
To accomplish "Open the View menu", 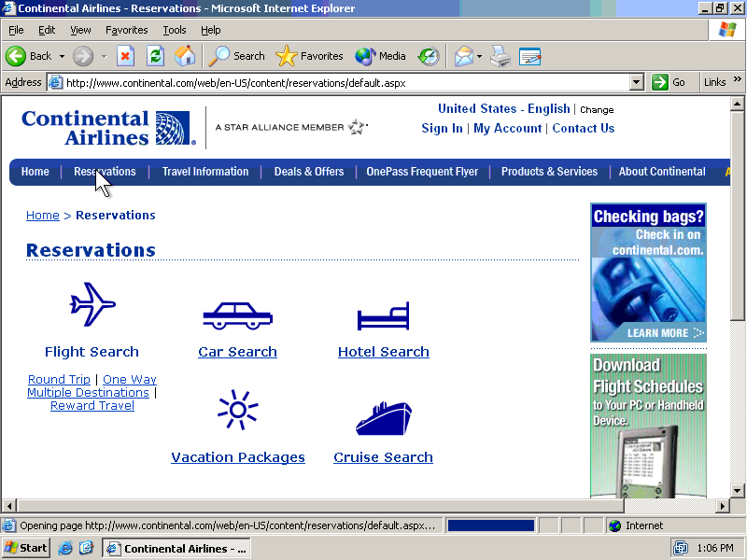I will [x=80, y=30].
